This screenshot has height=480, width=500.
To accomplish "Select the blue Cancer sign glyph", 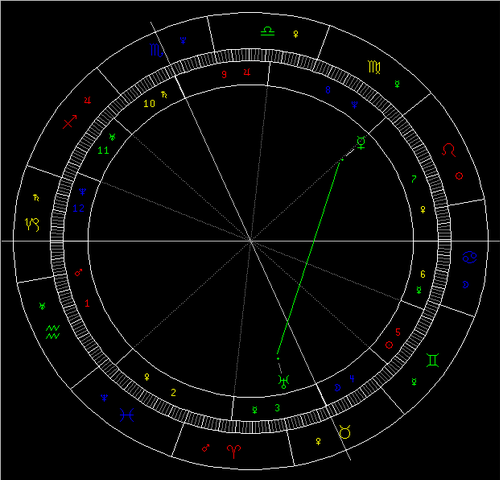I will click(470, 257).
